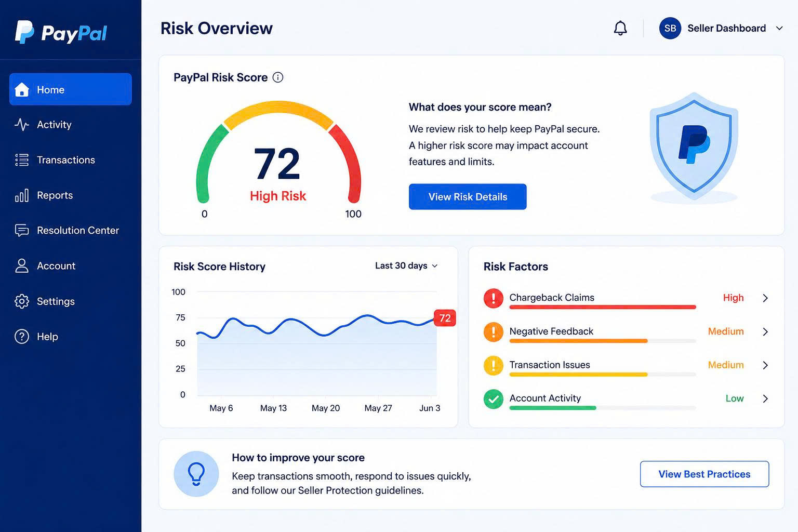This screenshot has height=532, width=798.
Task: Click the red Chargeback Claims progress bar
Action: point(603,307)
